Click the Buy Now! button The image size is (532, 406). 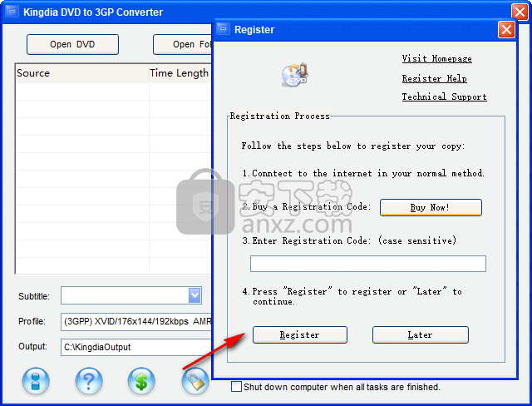coord(431,207)
